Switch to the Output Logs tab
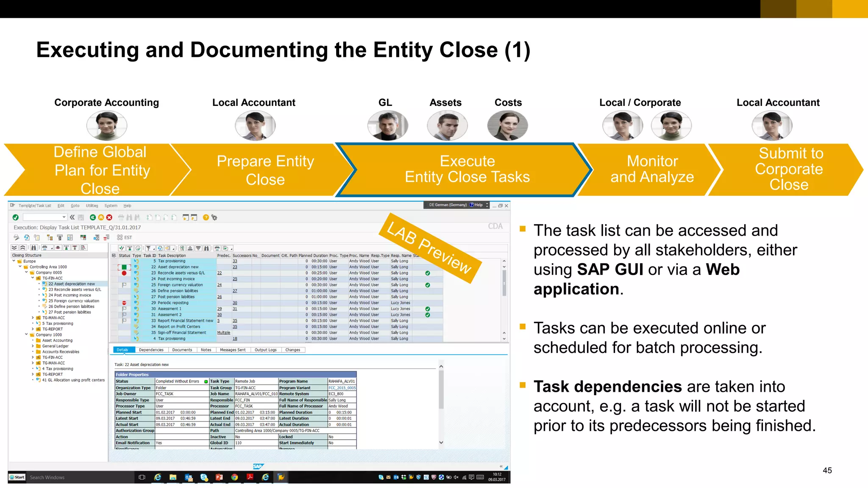 pyautogui.click(x=266, y=350)
